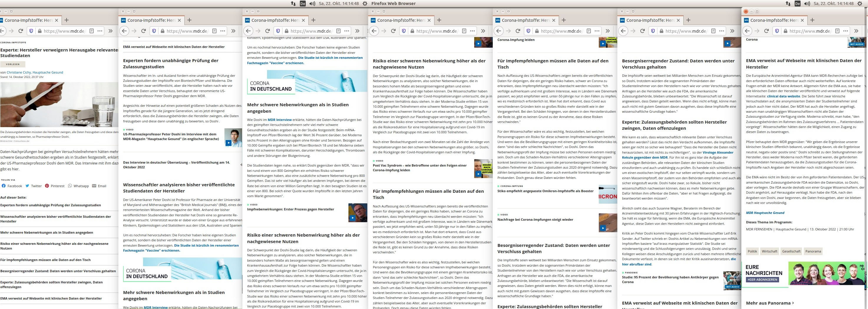Click the Email envelope share icon
This screenshot has width=868, height=309.
tap(94, 186)
